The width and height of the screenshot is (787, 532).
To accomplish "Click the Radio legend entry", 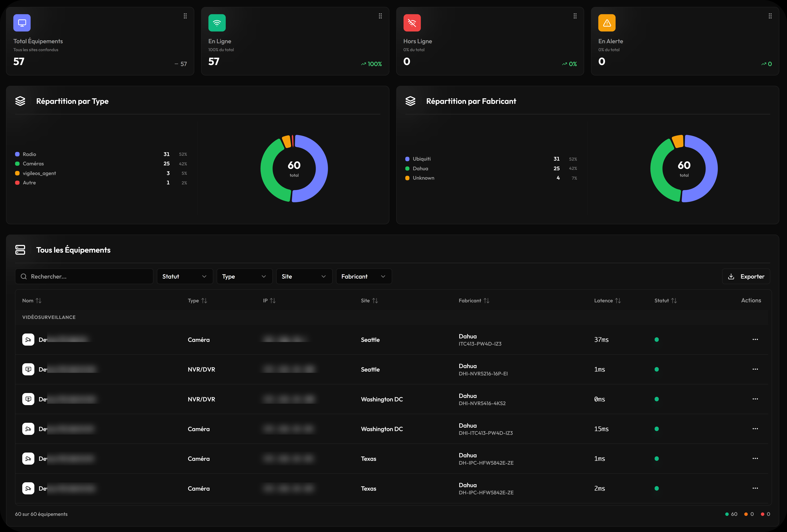I will [101, 154].
